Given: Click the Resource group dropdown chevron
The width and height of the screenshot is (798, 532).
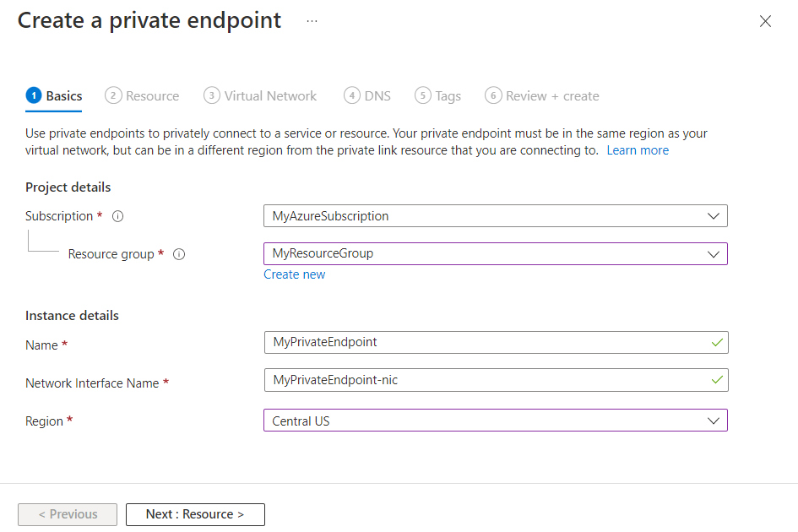Looking at the screenshot, I should pos(714,253).
